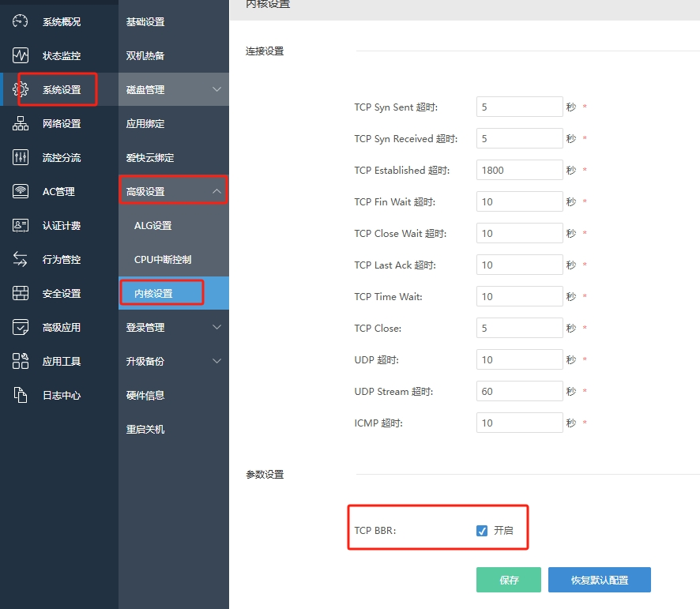
Task: Click the 日志中心 documents icon
Action: (21, 395)
